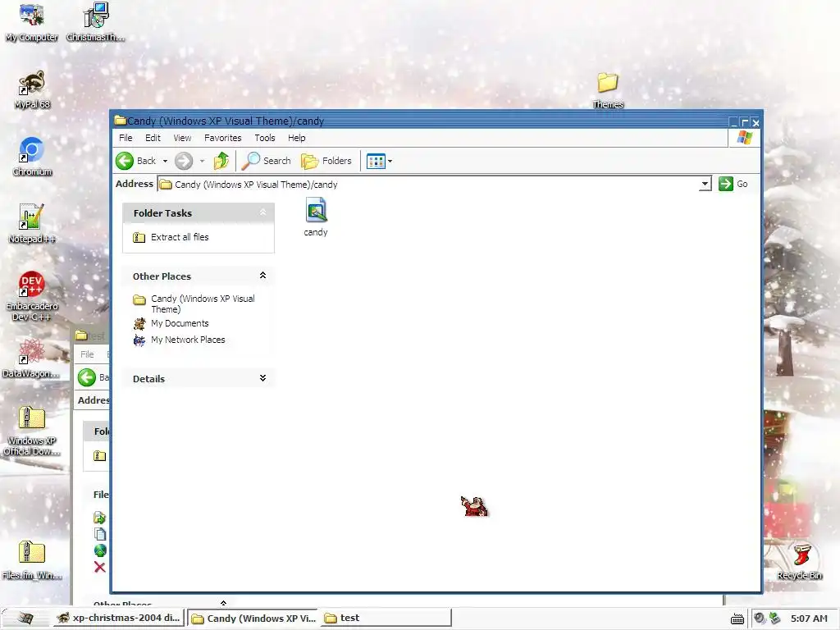
Task: Collapse the Folder Tasks panel
Action: point(263,212)
